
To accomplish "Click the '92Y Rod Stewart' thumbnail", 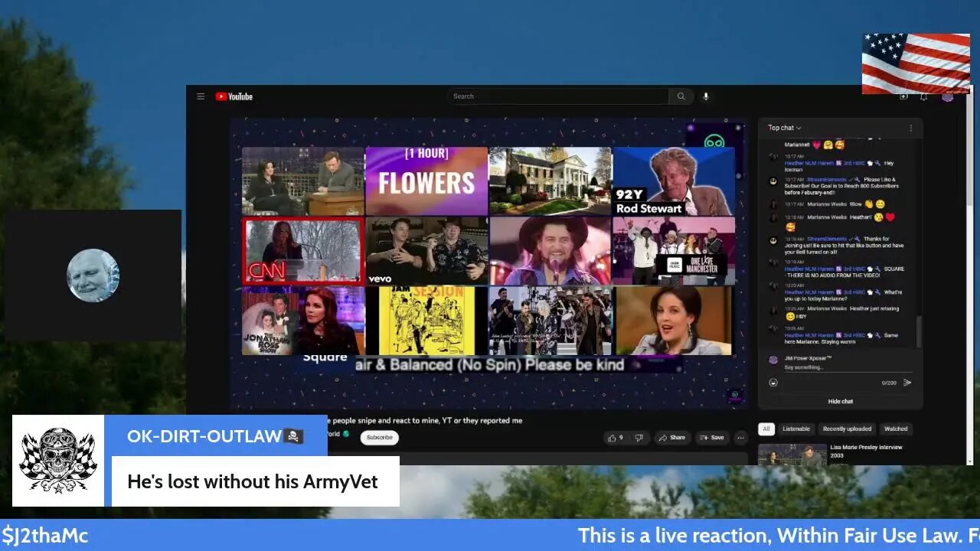I will [674, 181].
